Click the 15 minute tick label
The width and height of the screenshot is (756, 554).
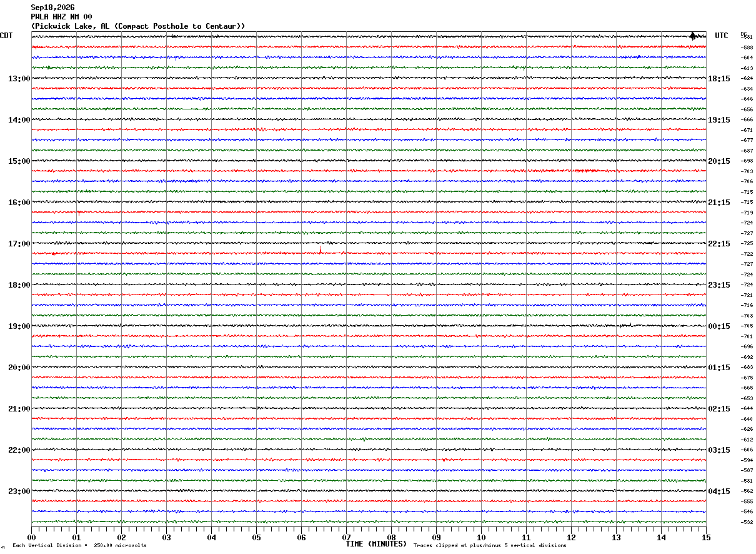[706, 537]
